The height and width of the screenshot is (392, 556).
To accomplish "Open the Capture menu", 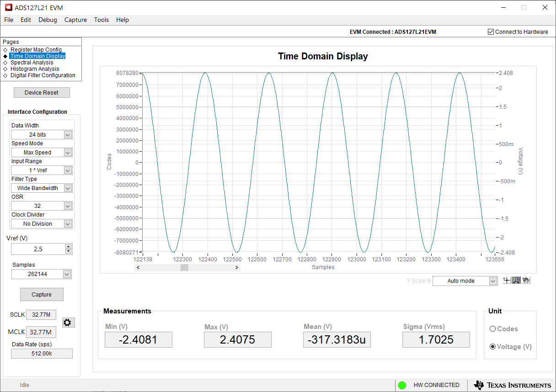I will pyautogui.click(x=75, y=20).
